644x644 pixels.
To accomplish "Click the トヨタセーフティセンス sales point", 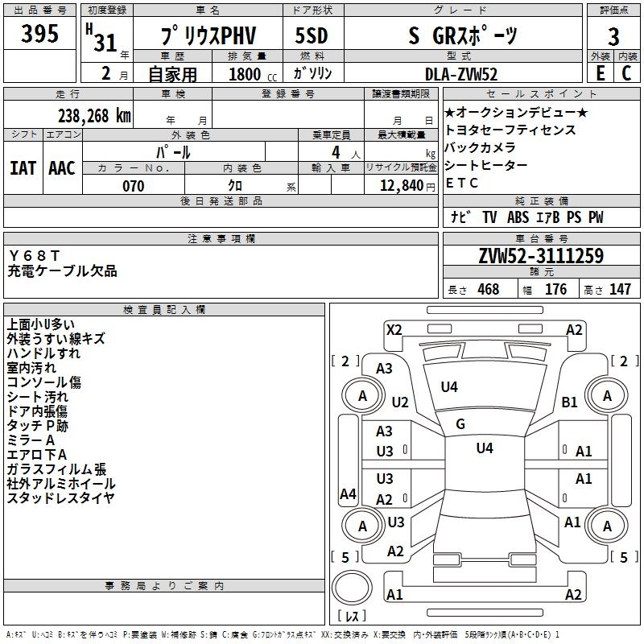I will [x=510, y=130].
